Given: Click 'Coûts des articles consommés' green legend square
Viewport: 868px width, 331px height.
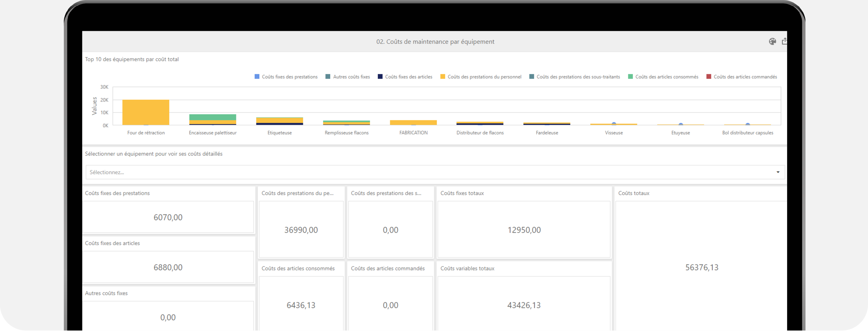Looking at the screenshot, I should click(631, 77).
